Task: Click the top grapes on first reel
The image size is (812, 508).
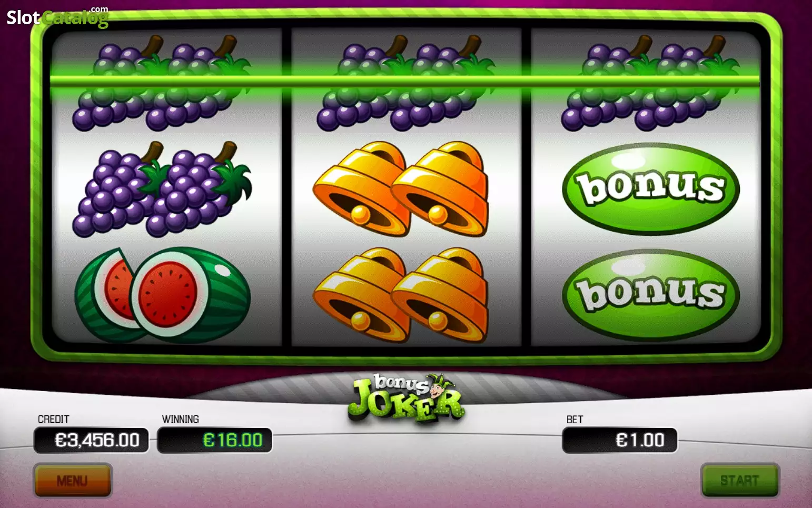Action: (162, 83)
